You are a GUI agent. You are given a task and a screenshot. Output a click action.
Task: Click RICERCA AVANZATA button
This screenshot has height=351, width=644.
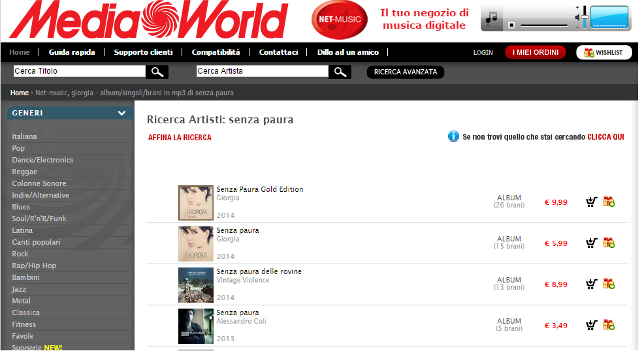pos(406,72)
